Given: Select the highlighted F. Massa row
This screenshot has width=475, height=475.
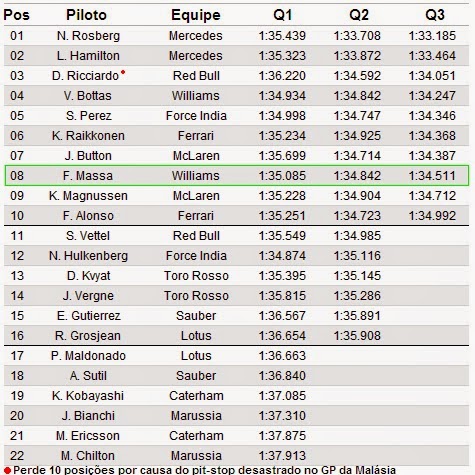Looking at the screenshot, I should (237, 175).
